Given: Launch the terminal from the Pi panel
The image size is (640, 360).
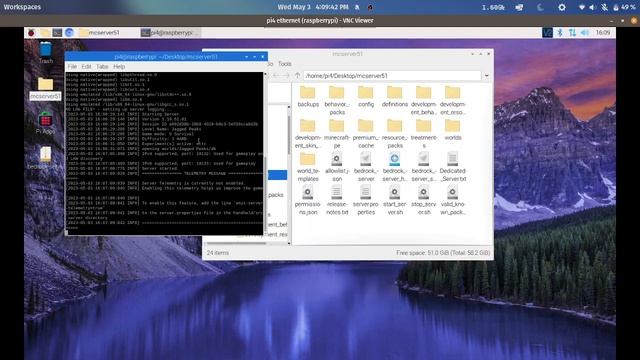Looking at the screenshot, I should [x=57, y=33].
